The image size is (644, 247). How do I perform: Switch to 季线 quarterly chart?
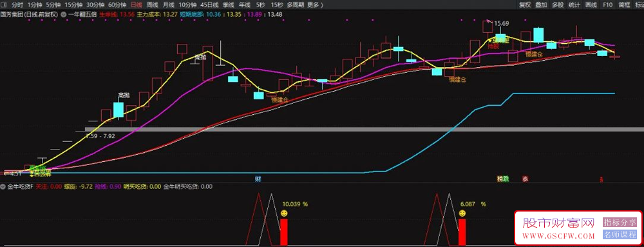(x=228, y=5)
